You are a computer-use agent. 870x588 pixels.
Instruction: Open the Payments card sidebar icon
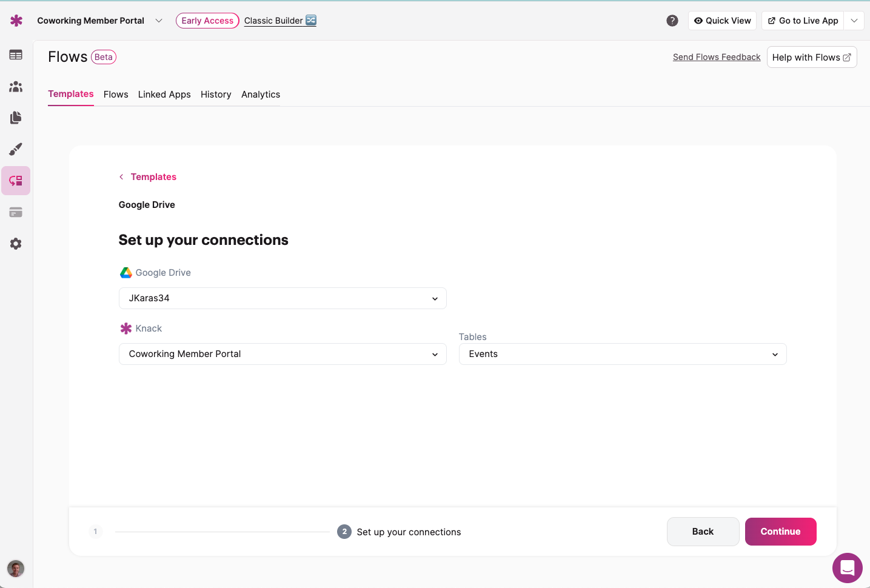[16, 212]
